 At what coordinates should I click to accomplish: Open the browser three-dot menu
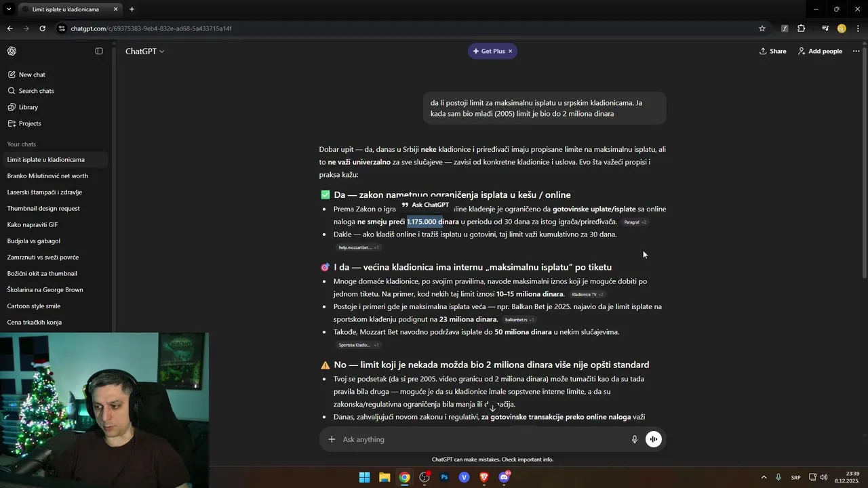858,28
